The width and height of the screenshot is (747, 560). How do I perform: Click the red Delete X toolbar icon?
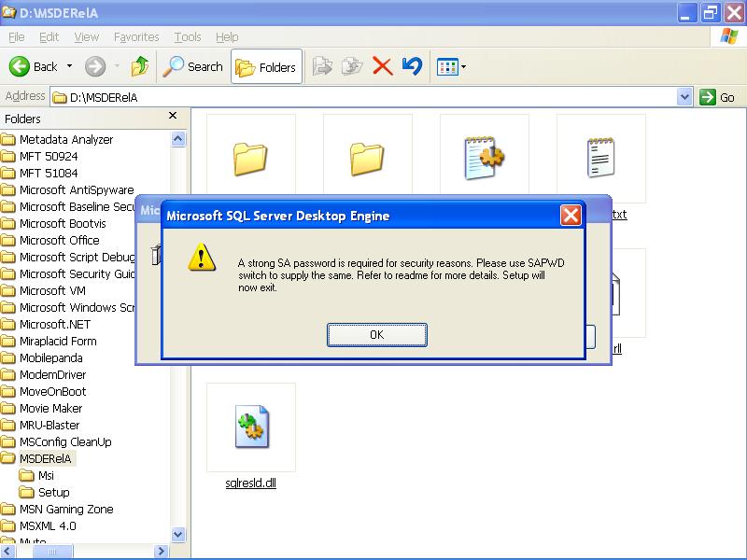383,66
